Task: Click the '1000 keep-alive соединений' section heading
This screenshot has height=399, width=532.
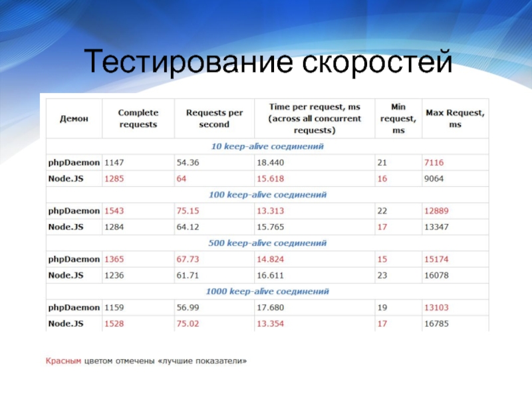Action: click(x=267, y=291)
